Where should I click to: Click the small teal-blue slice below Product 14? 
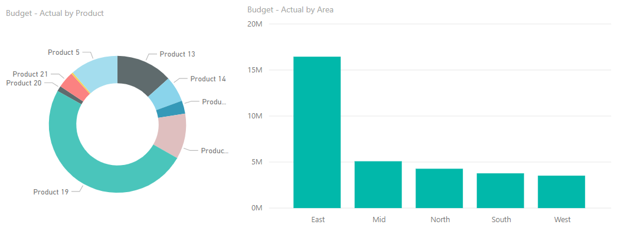tap(172, 110)
